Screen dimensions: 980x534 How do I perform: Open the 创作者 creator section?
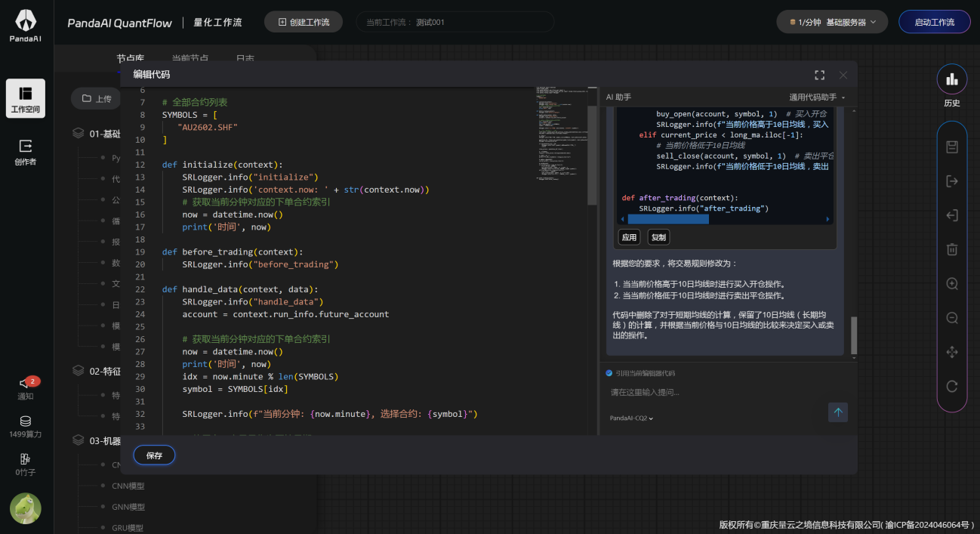26,151
